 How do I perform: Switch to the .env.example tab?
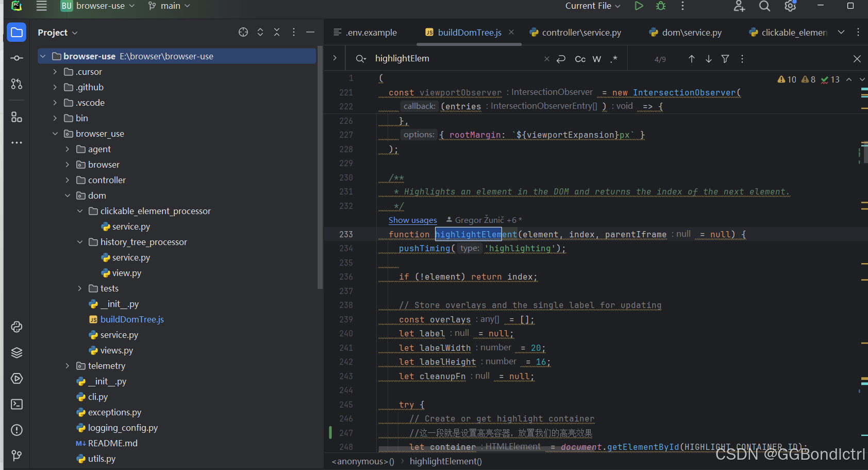(370, 32)
